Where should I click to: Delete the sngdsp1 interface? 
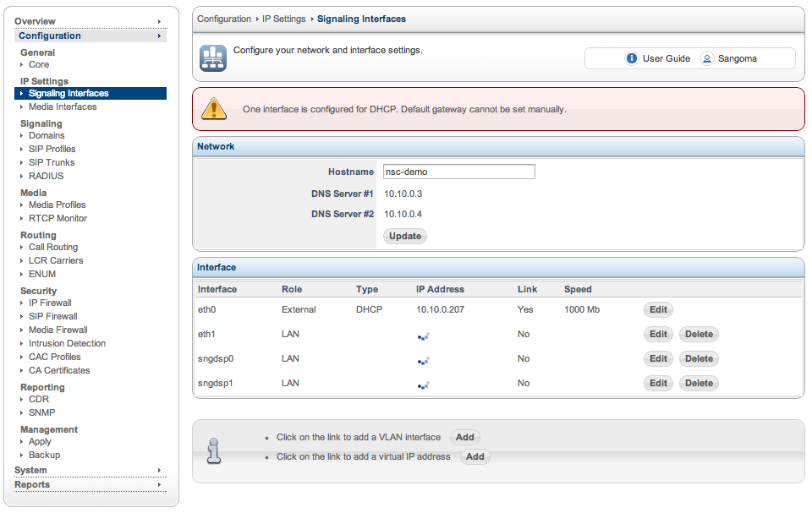tap(699, 383)
